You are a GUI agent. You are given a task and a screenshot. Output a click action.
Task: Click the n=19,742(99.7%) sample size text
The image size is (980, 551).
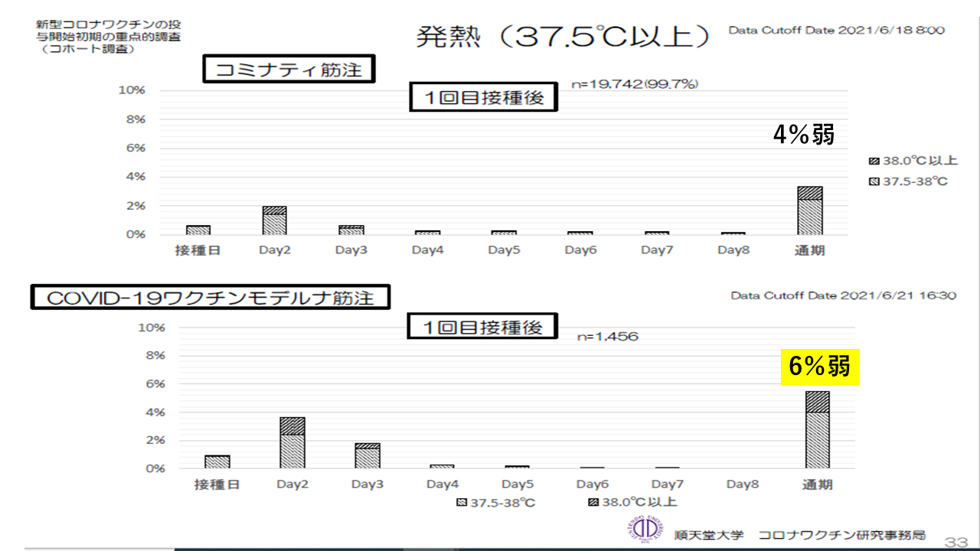636,84
